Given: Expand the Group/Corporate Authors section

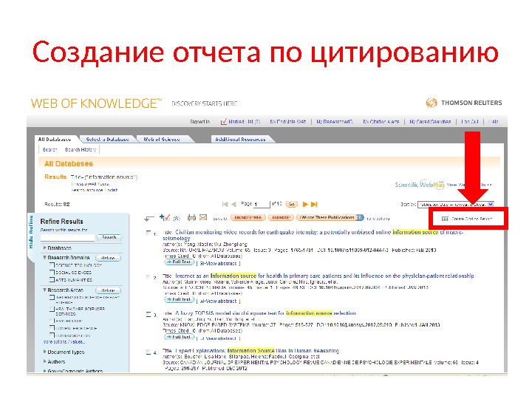Looking at the screenshot, I should 44,371.
